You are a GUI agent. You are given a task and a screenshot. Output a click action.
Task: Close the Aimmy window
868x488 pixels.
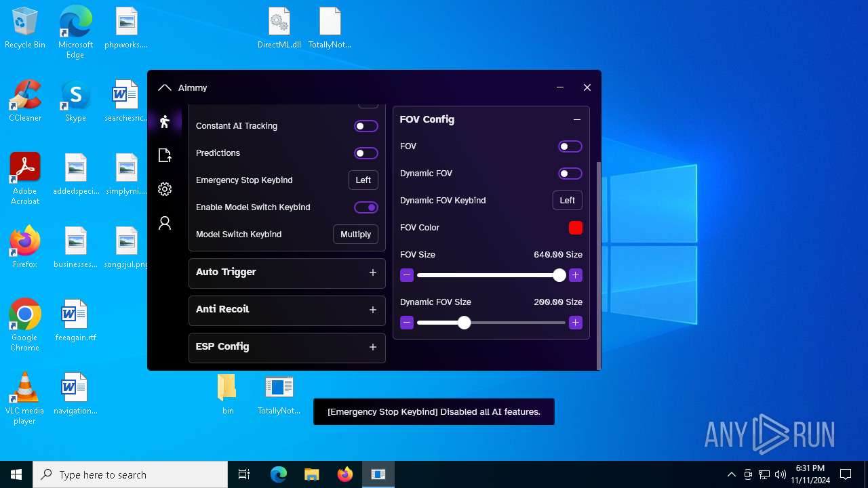tap(587, 87)
